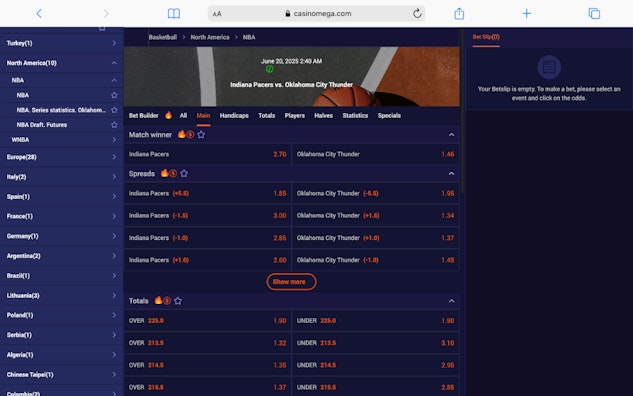The image size is (633, 396).
Task: Open NBA Draft. Futures in sidebar
Action: pyautogui.click(x=42, y=125)
